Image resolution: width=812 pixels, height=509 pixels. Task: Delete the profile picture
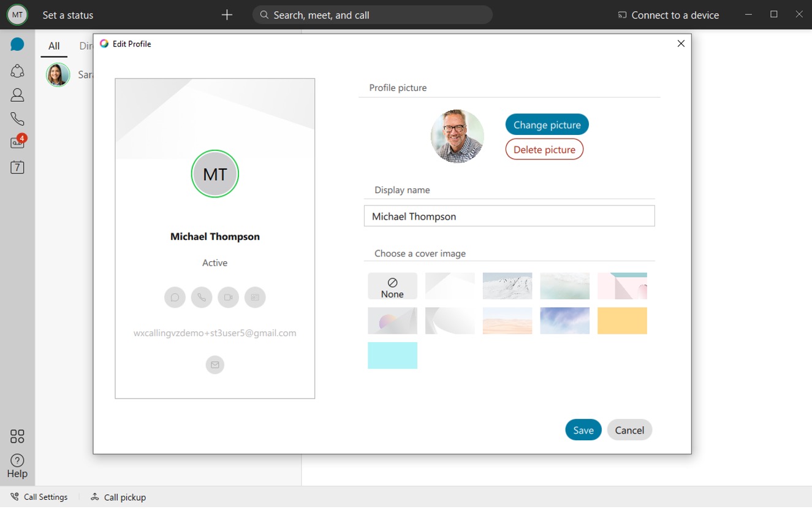[544, 149]
